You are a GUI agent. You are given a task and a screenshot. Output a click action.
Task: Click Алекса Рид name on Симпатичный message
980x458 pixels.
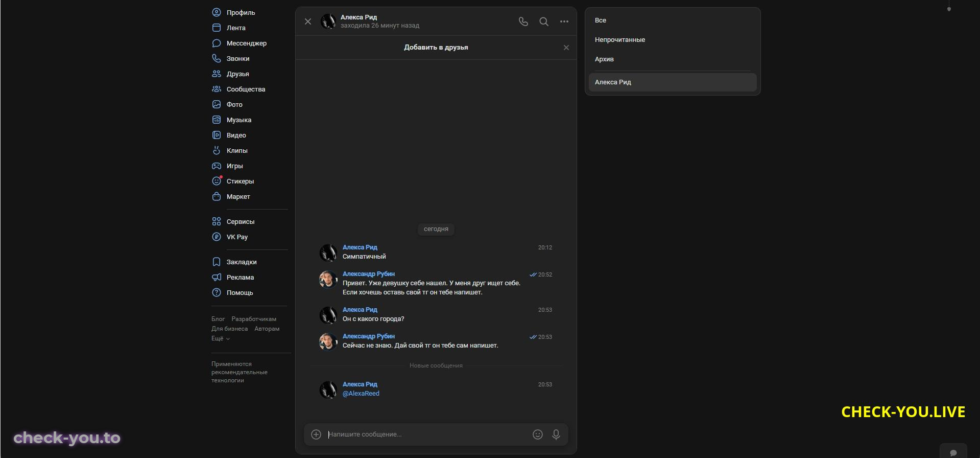(x=360, y=247)
